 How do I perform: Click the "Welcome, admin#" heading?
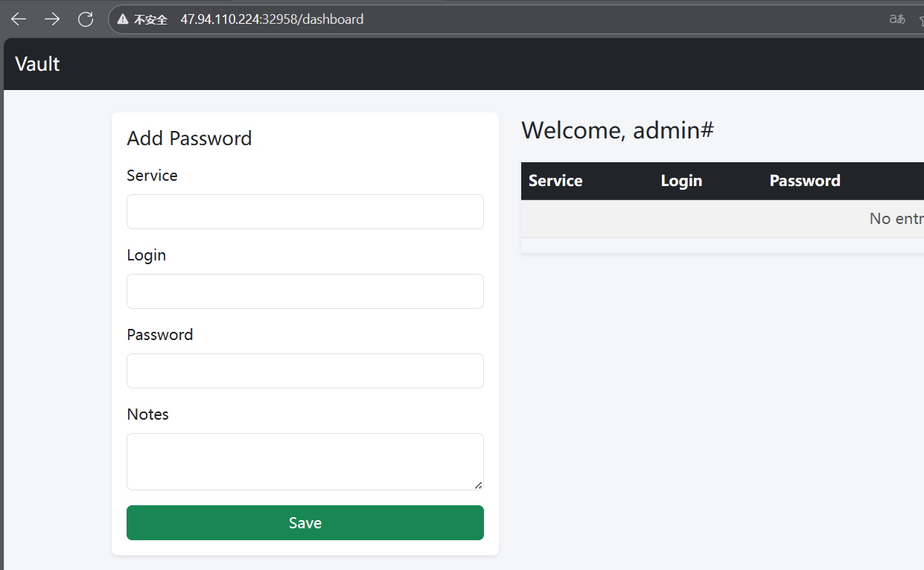pos(617,130)
